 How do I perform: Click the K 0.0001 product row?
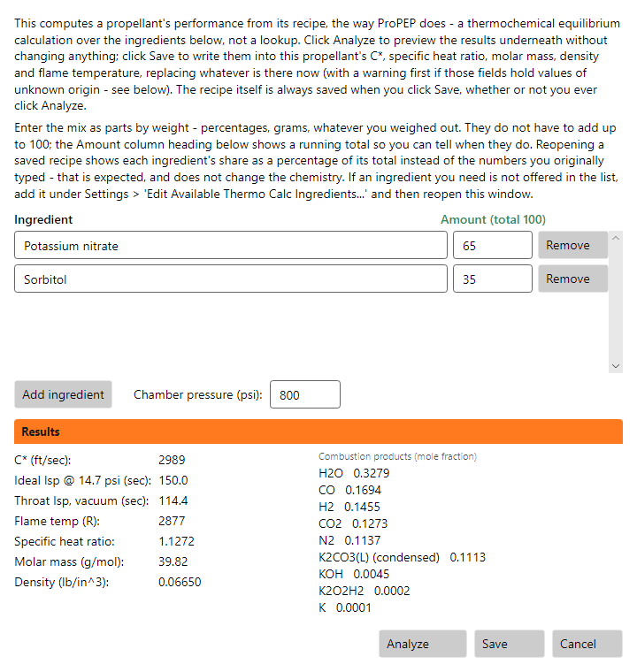[345, 607]
